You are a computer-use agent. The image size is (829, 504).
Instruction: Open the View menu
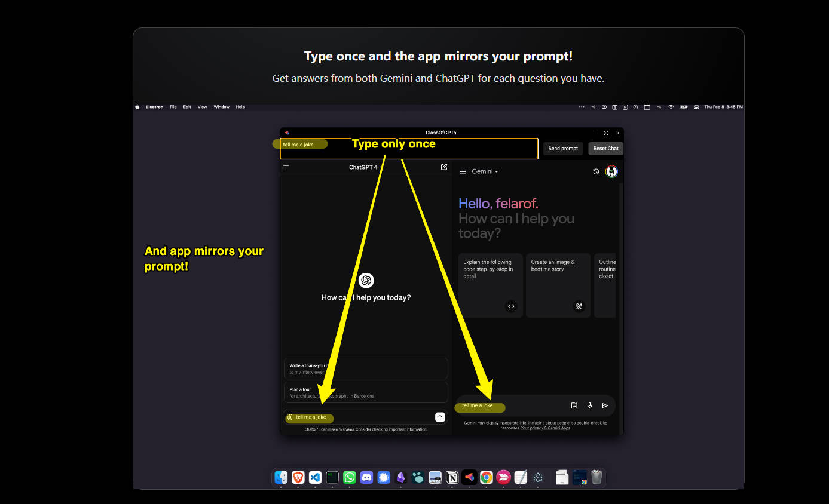(203, 107)
